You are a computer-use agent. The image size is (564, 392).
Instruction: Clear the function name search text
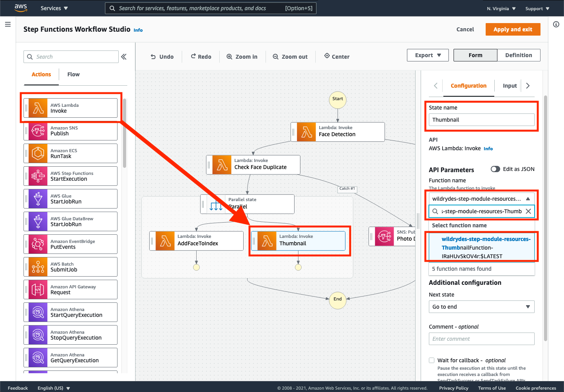tap(528, 211)
